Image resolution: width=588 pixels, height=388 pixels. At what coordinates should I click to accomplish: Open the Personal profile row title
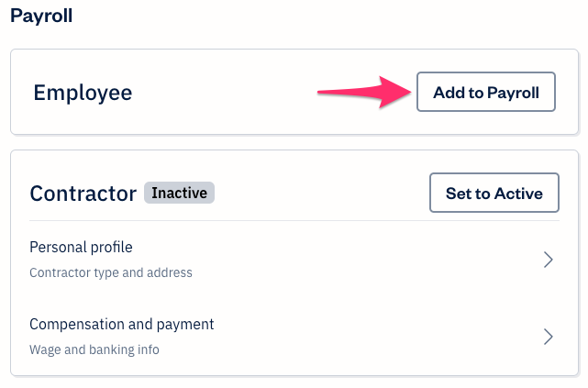81,248
